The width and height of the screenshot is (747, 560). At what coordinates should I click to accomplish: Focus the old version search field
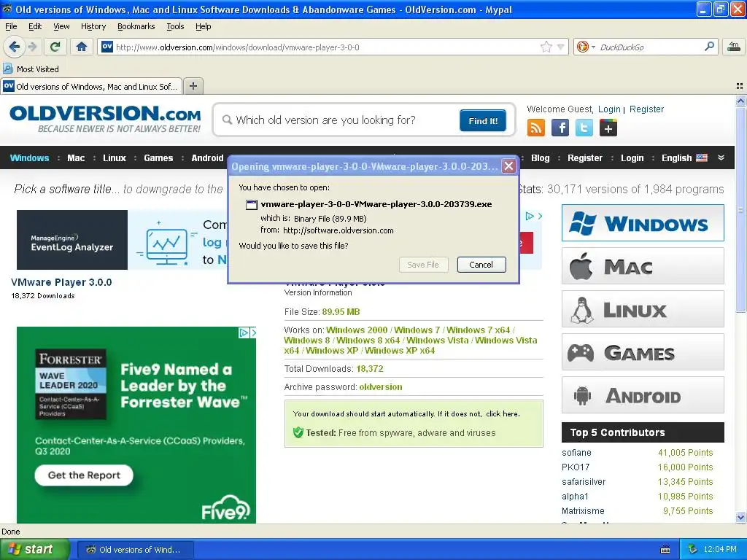[x=338, y=120]
